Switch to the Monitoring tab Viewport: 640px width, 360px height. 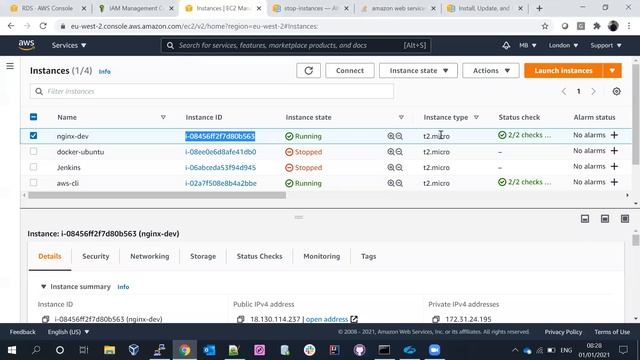tap(322, 256)
